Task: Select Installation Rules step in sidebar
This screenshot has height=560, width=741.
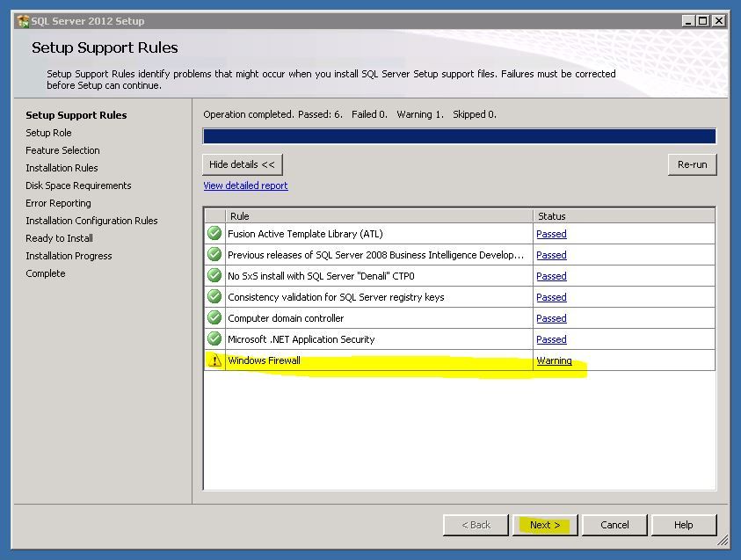Action: click(62, 168)
